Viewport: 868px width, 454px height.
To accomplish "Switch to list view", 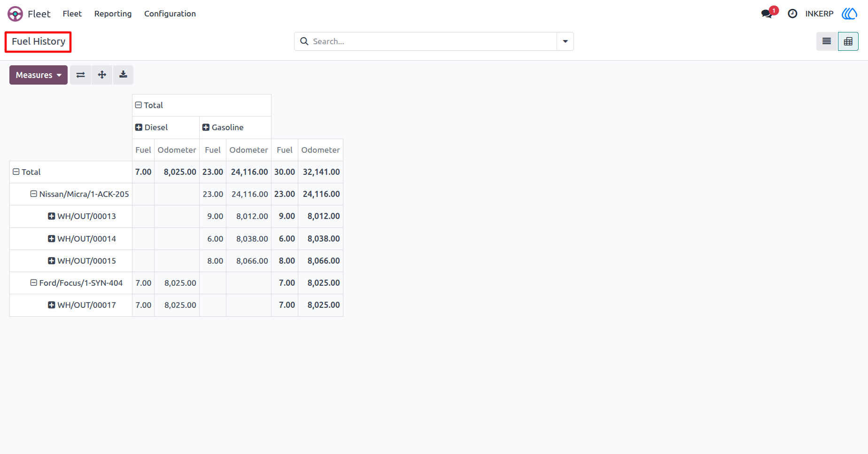I will (x=827, y=41).
